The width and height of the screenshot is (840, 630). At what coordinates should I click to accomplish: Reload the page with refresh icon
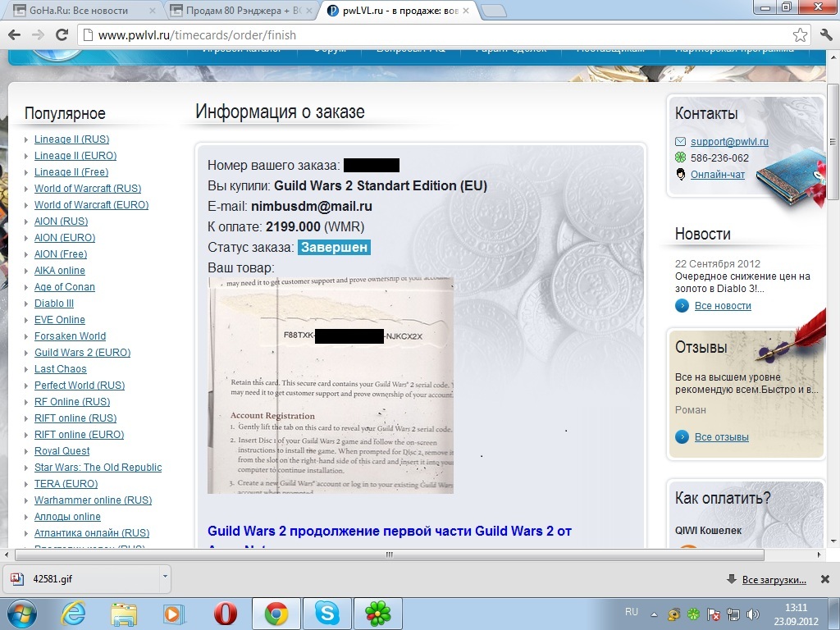(62, 35)
